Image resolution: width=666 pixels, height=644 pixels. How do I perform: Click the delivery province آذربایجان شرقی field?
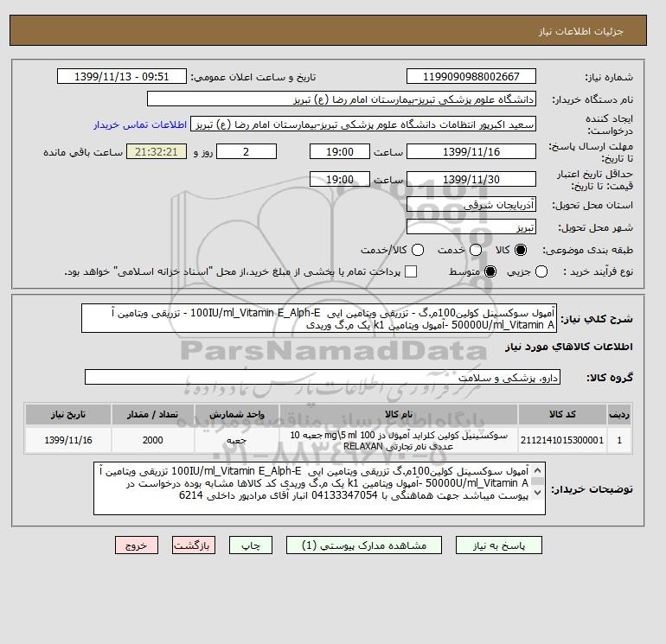coord(471,205)
